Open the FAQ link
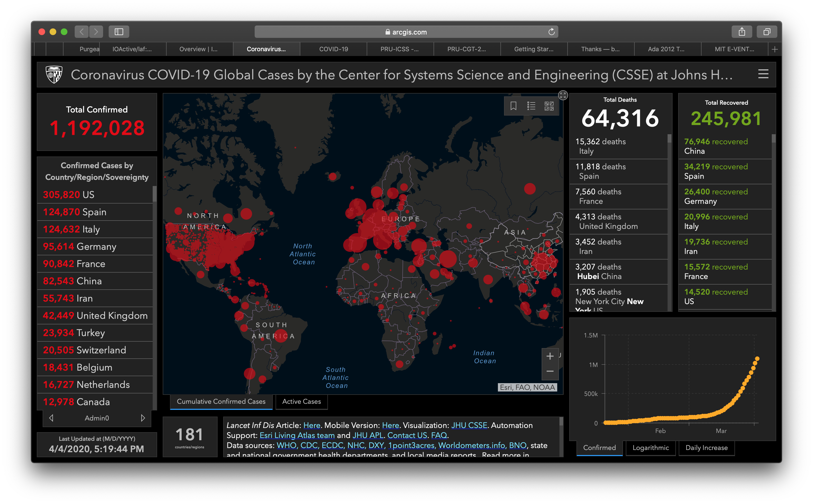Viewport: 813px width, 504px height. 439,435
